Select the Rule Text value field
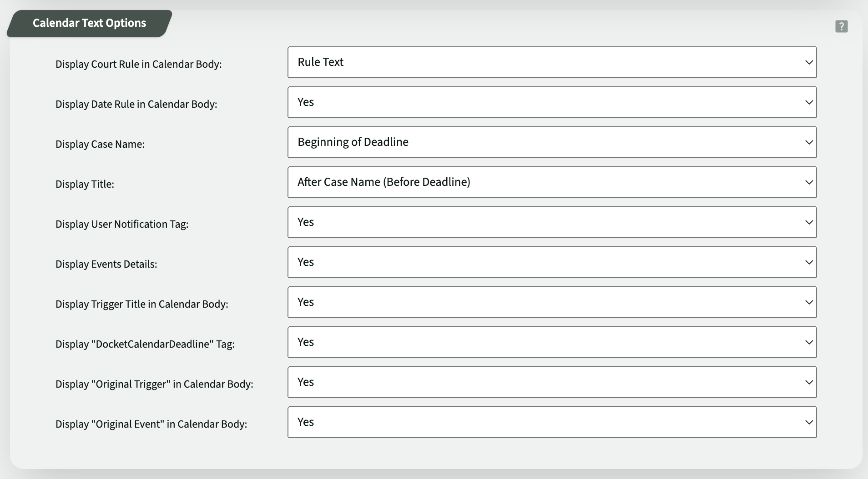The image size is (868, 479). (x=320, y=62)
